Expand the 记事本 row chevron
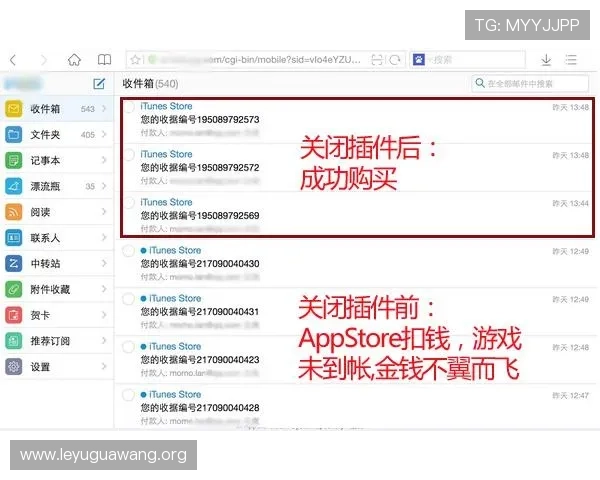 click(x=104, y=160)
